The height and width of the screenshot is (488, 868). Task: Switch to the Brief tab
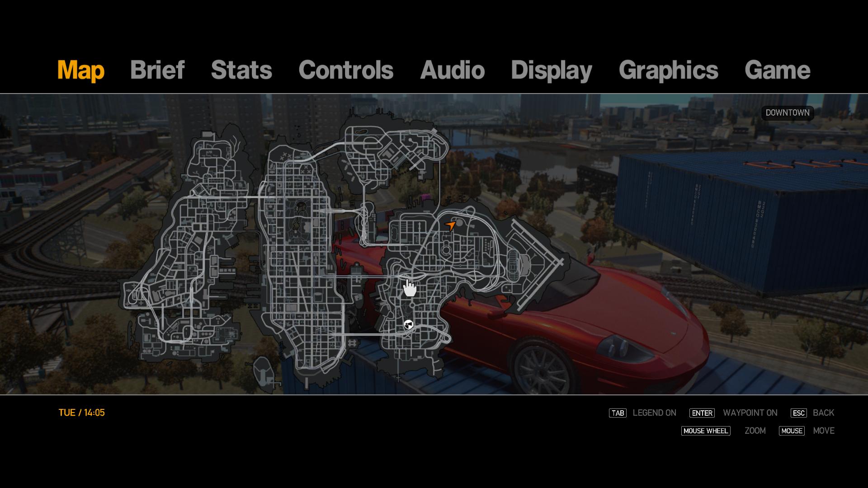157,70
